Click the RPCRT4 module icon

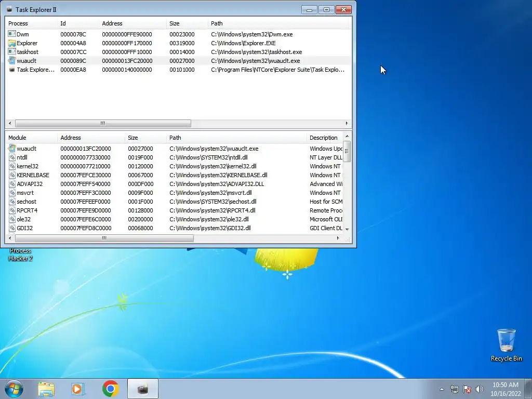[12, 210]
